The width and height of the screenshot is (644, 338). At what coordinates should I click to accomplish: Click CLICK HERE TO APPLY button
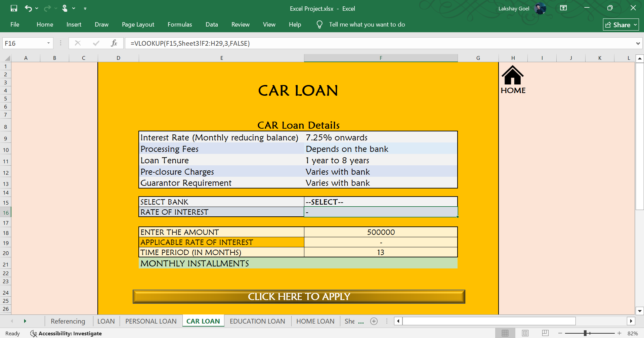[x=299, y=297]
